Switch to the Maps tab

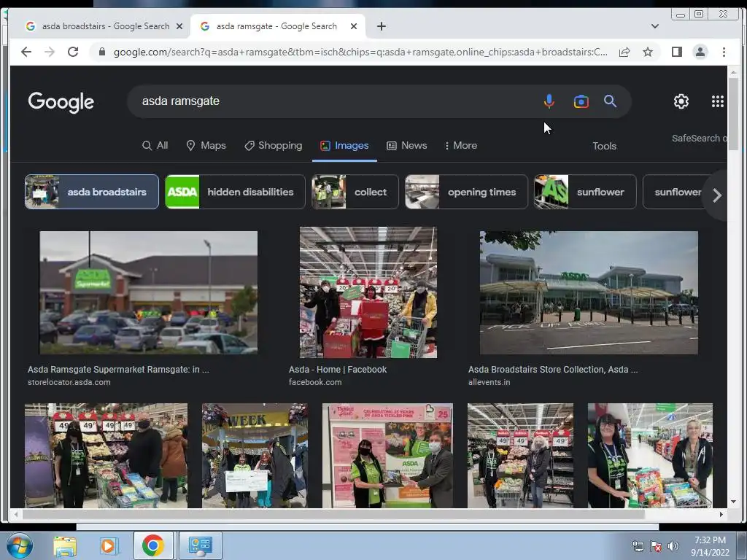pos(206,145)
